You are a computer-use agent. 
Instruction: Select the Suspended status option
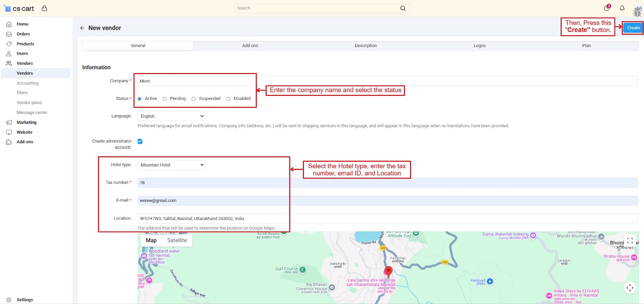click(x=194, y=99)
